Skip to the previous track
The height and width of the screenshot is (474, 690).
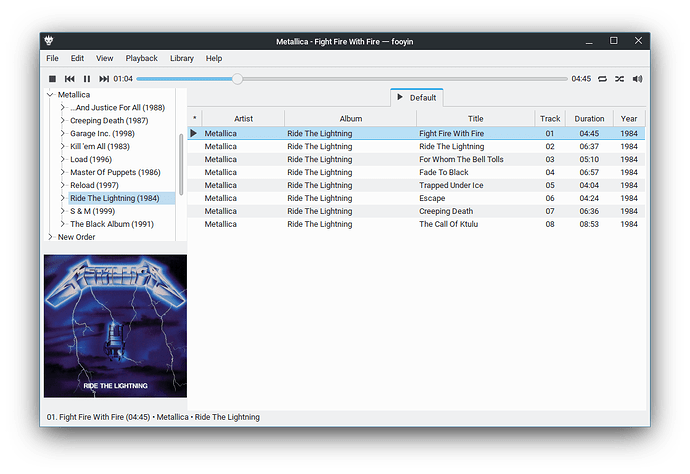pos(70,78)
